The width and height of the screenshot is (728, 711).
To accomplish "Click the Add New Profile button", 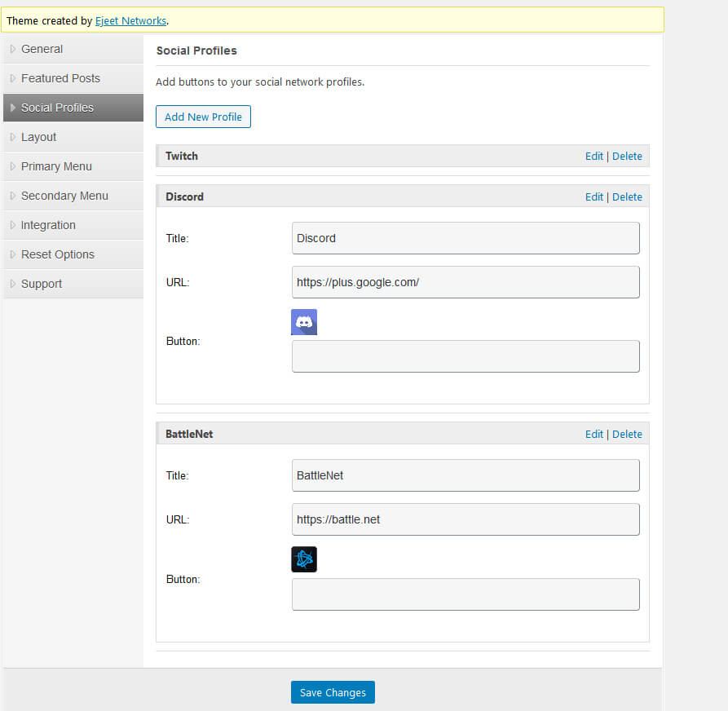I will click(x=203, y=117).
